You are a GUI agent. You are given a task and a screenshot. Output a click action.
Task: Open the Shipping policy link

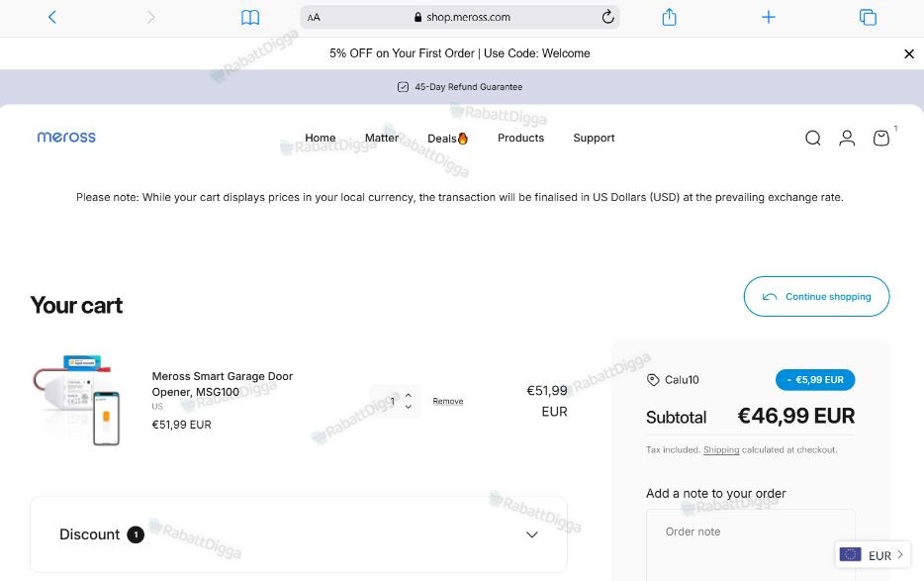[721, 449]
